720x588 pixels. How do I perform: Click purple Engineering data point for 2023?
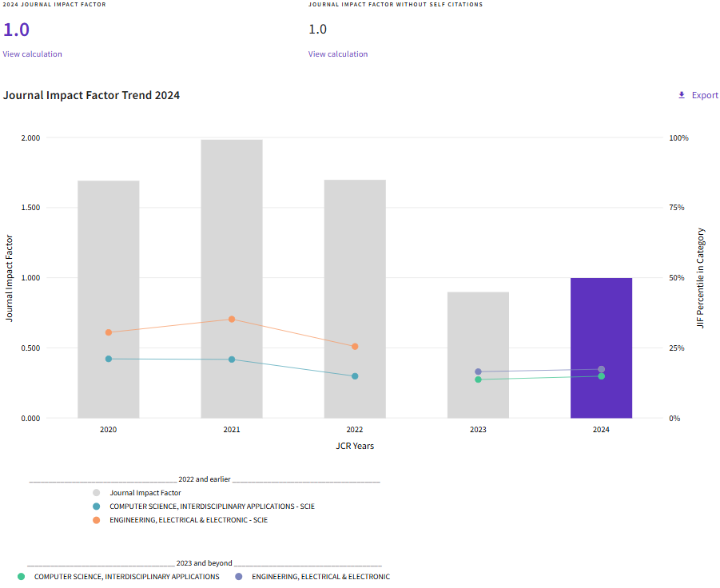(478, 371)
